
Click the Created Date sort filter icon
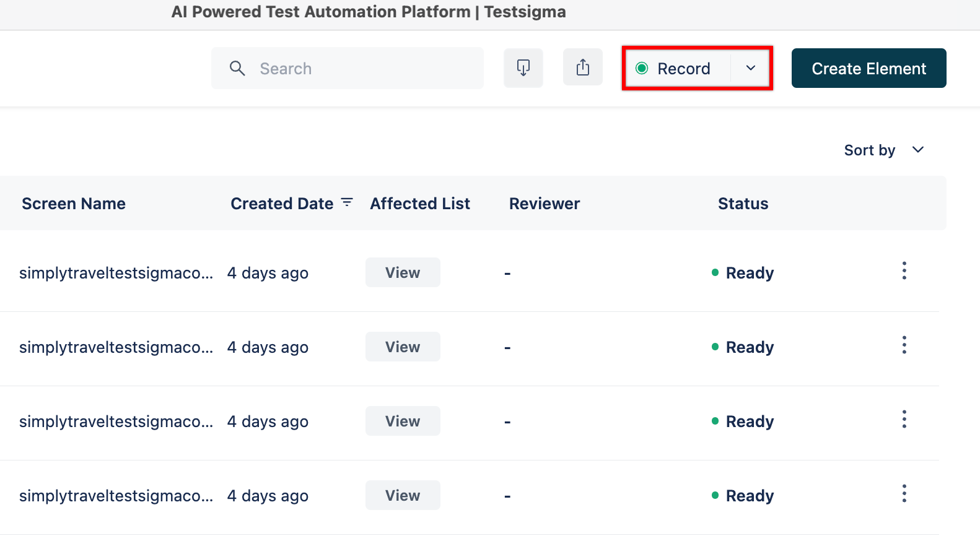[347, 202]
